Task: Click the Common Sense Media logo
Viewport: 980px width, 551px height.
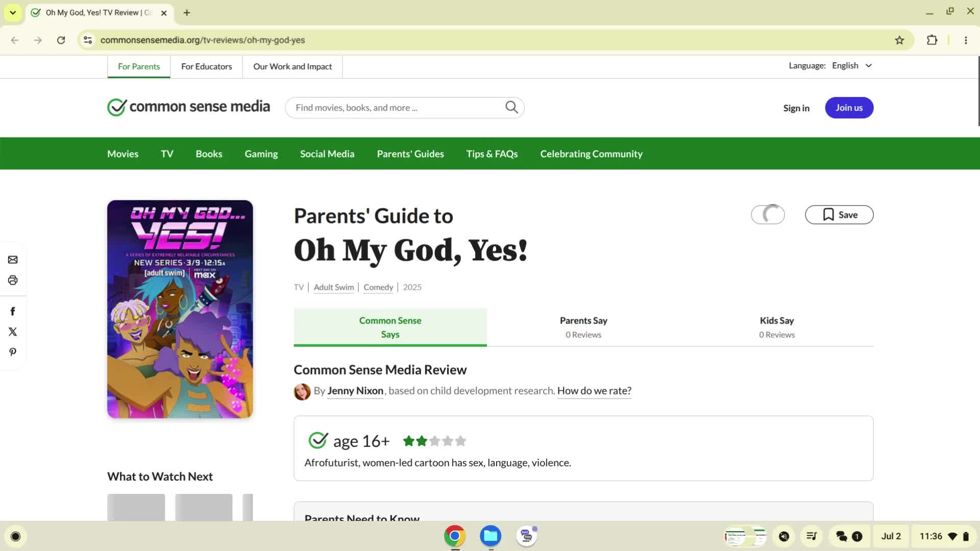Action: (188, 107)
